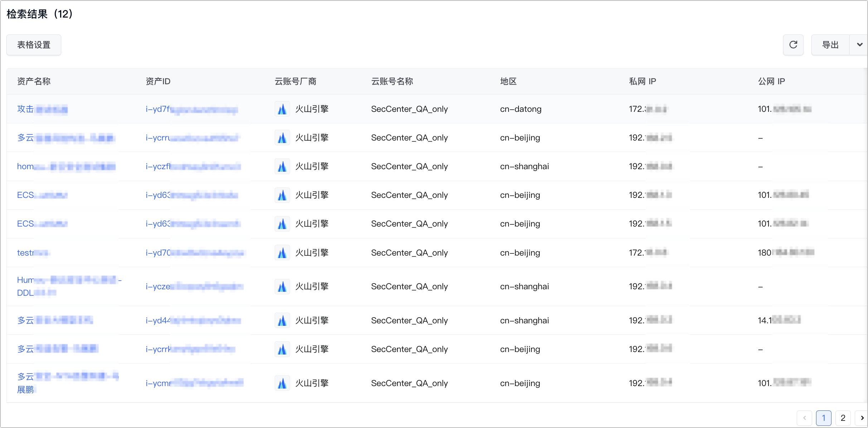Click the 火山引擎 logo in i-ycrrk row
Screen dimensions: 868x428
pos(282,349)
